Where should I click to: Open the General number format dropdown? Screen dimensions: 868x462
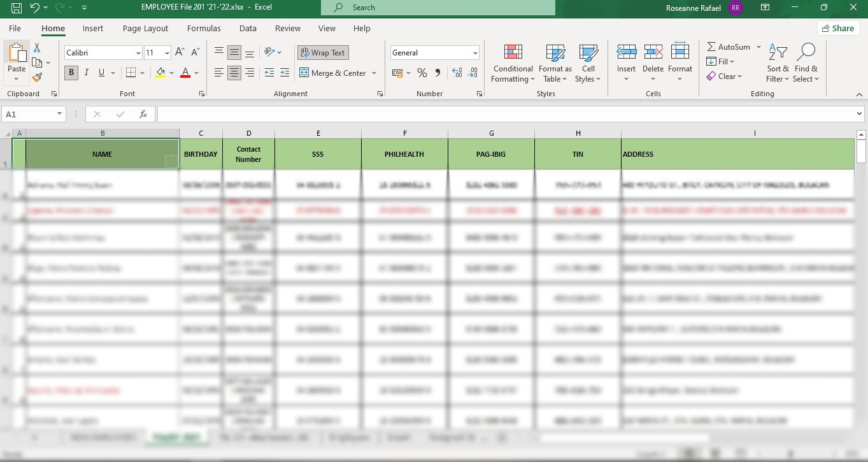coord(475,53)
